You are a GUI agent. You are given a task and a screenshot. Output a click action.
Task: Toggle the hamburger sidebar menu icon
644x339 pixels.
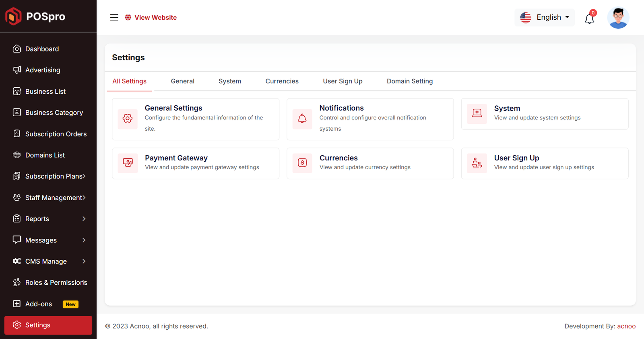click(x=114, y=17)
